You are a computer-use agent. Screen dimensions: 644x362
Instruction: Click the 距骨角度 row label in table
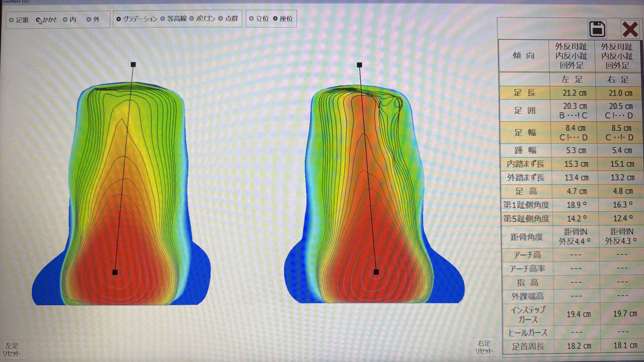526,237
